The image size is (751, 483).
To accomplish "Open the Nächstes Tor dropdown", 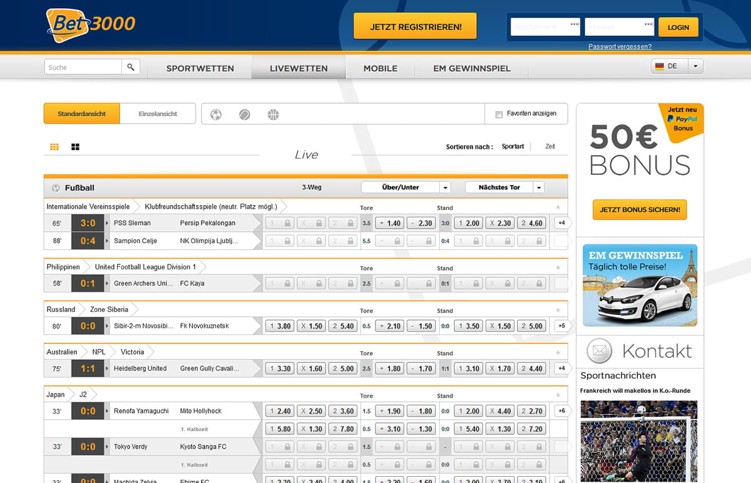I will click(504, 187).
